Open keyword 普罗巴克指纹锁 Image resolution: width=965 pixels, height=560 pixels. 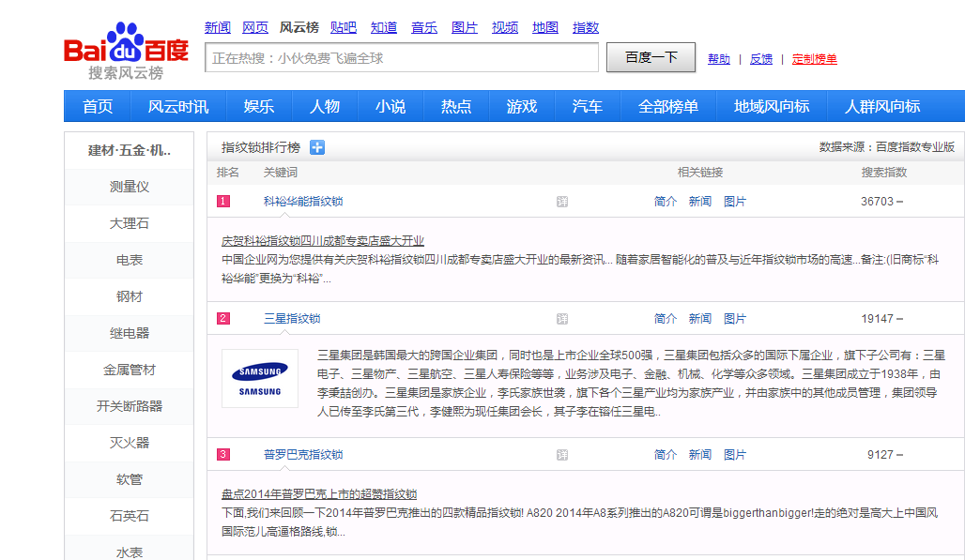tap(303, 455)
